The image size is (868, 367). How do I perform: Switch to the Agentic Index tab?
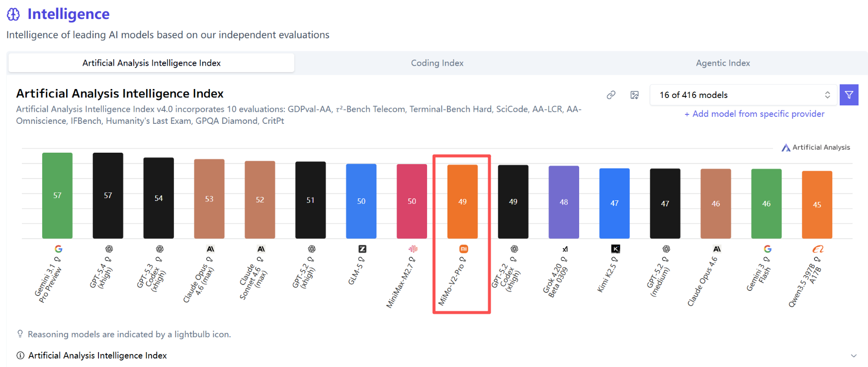(723, 63)
